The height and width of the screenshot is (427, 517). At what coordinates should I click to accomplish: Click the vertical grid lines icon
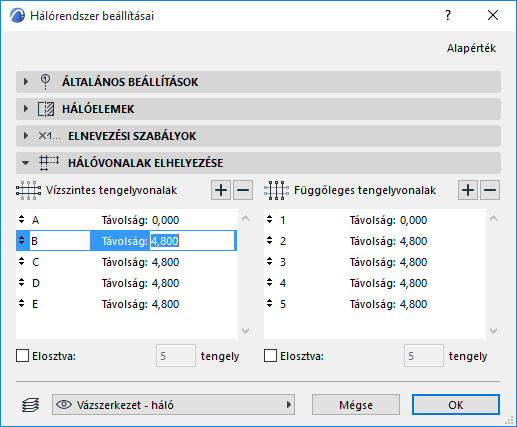click(x=276, y=190)
